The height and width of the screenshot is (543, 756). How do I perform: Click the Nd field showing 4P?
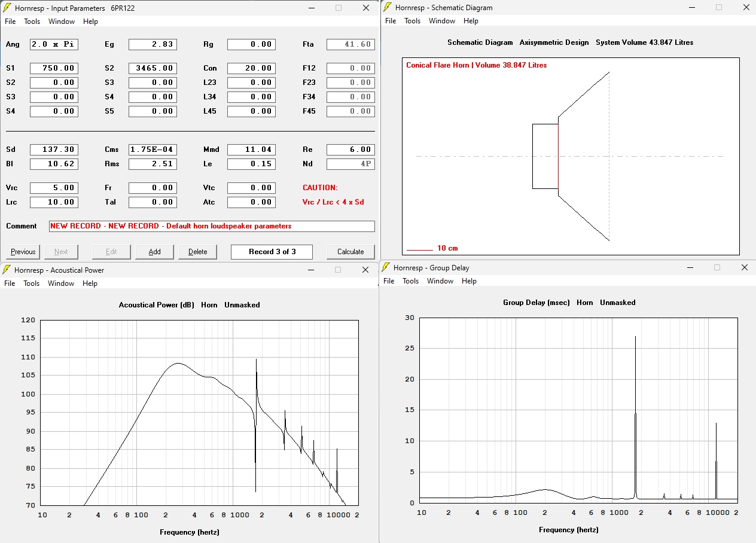(x=350, y=164)
